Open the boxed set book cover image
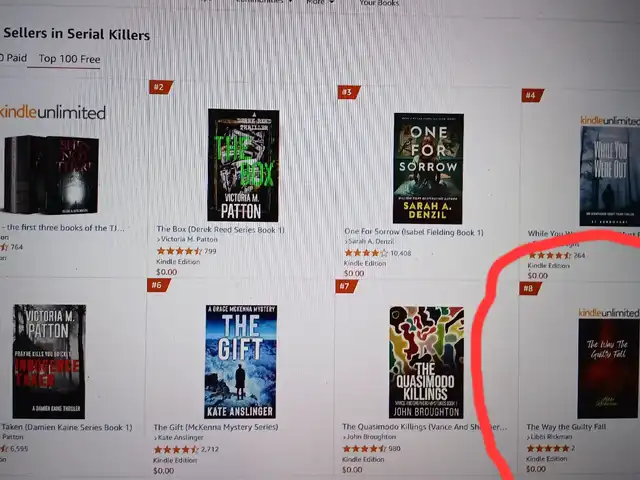The width and height of the screenshot is (640, 480). tap(51, 175)
